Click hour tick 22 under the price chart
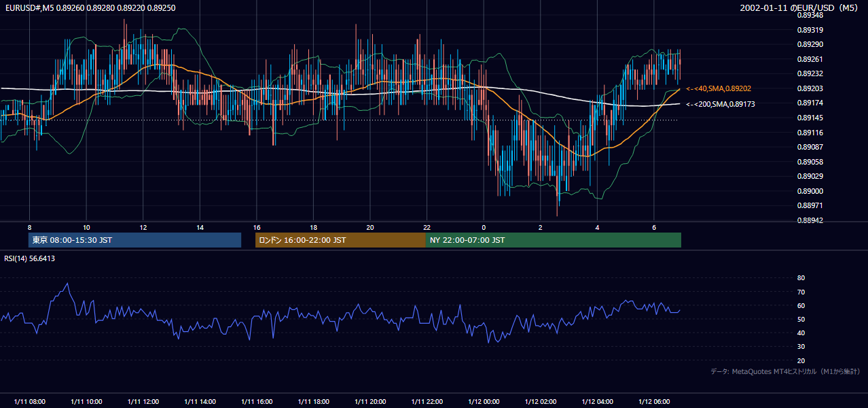 point(427,227)
